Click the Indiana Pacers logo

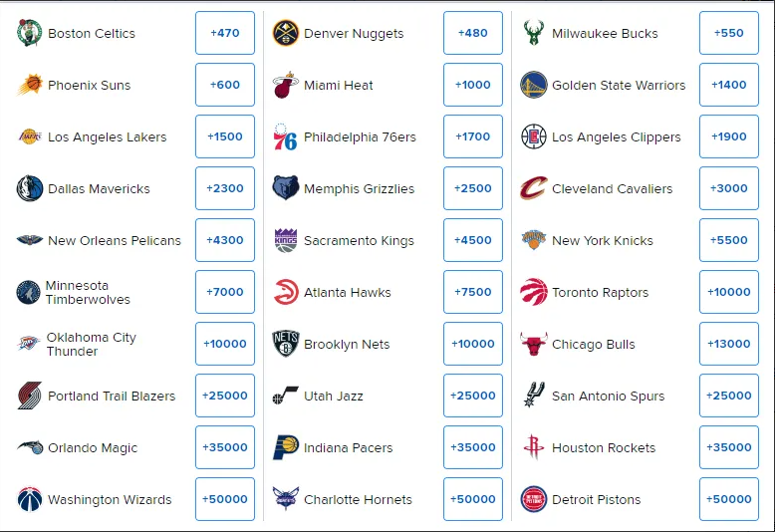(286, 447)
